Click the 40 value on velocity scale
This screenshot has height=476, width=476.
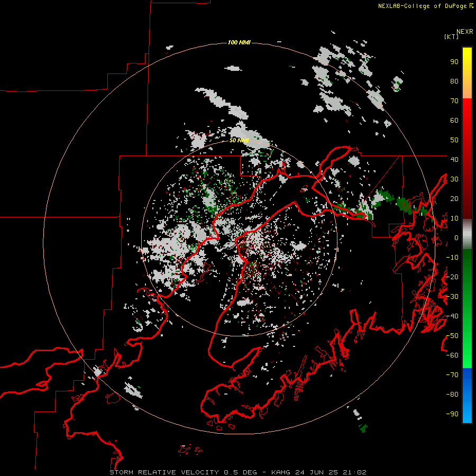tap(454, 159)
